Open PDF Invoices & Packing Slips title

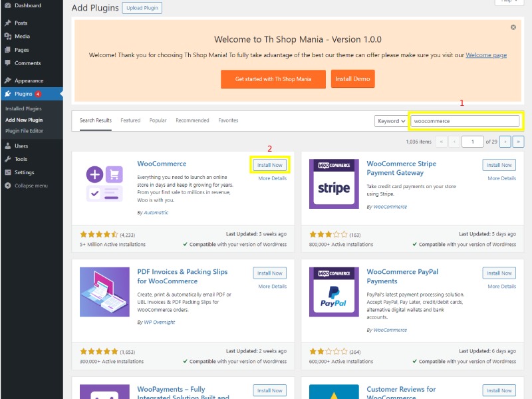[182, 276]
